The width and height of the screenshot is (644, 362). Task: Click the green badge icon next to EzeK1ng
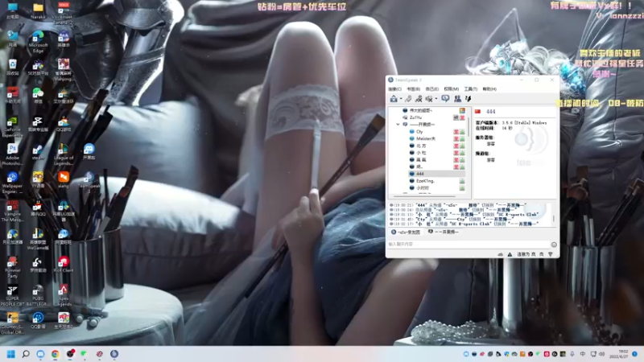[462, 181]
